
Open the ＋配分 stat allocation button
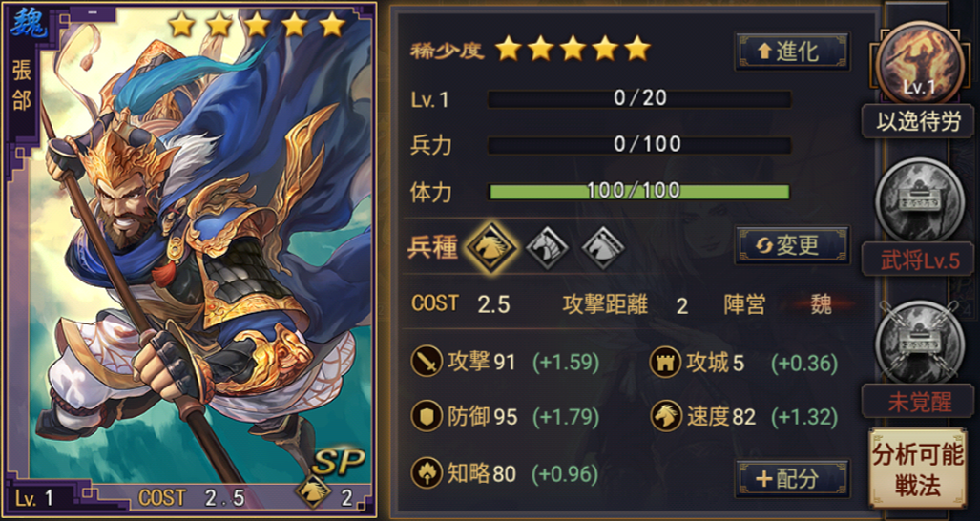793,478
